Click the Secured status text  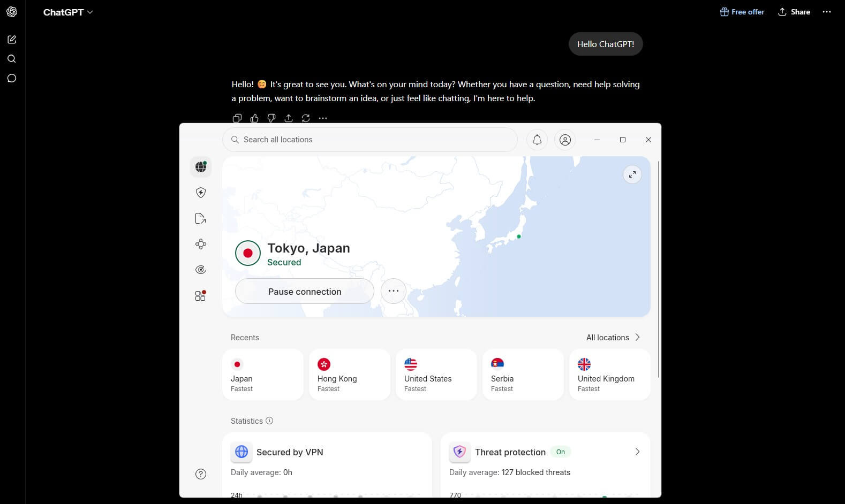click(284, 262)
